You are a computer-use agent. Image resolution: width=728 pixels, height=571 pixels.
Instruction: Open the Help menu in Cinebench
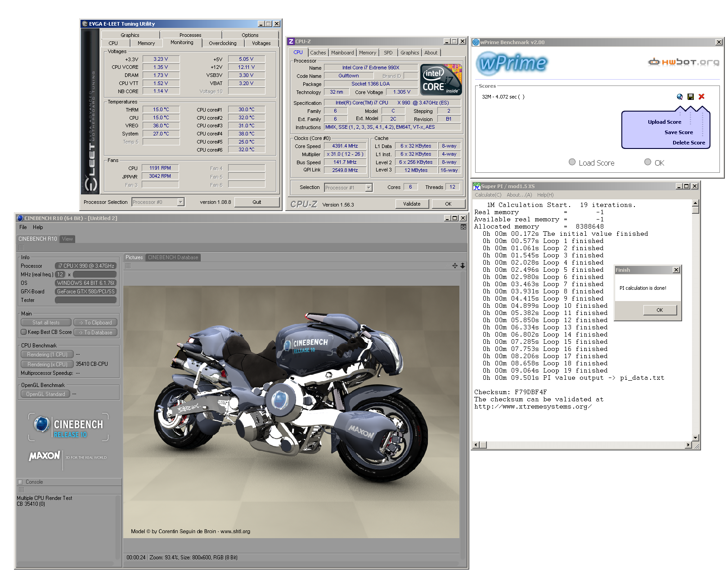(38, 227)
